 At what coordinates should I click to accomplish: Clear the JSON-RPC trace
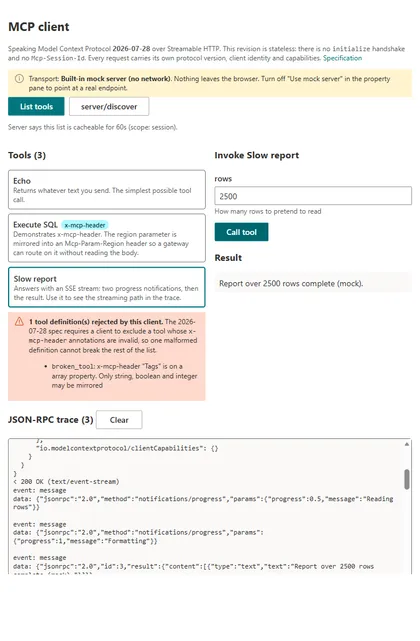119,420
